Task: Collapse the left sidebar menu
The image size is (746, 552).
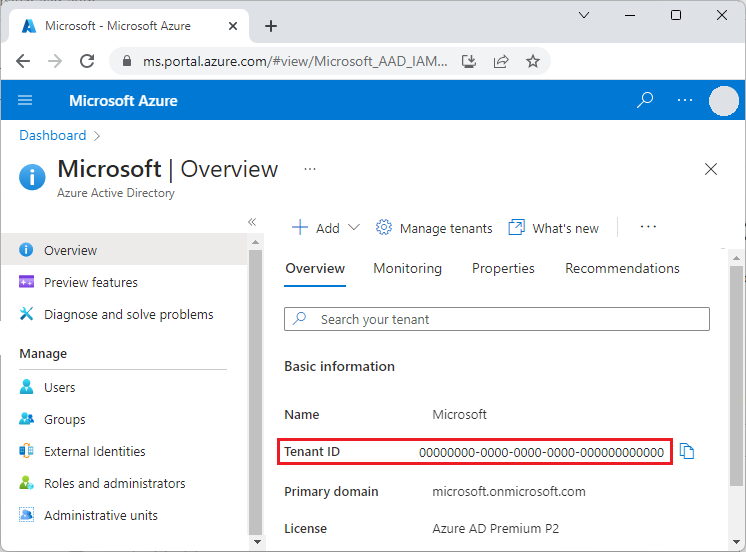Action: point(252,222)
